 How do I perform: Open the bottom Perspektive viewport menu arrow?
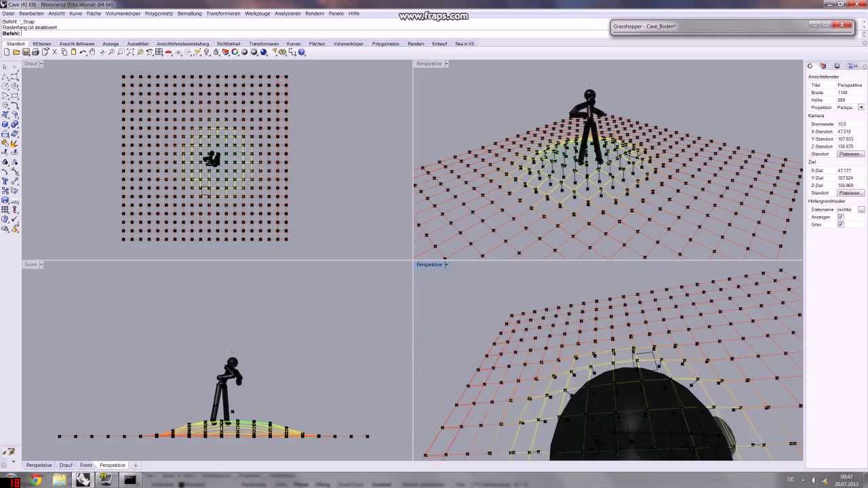pos(446,264)
